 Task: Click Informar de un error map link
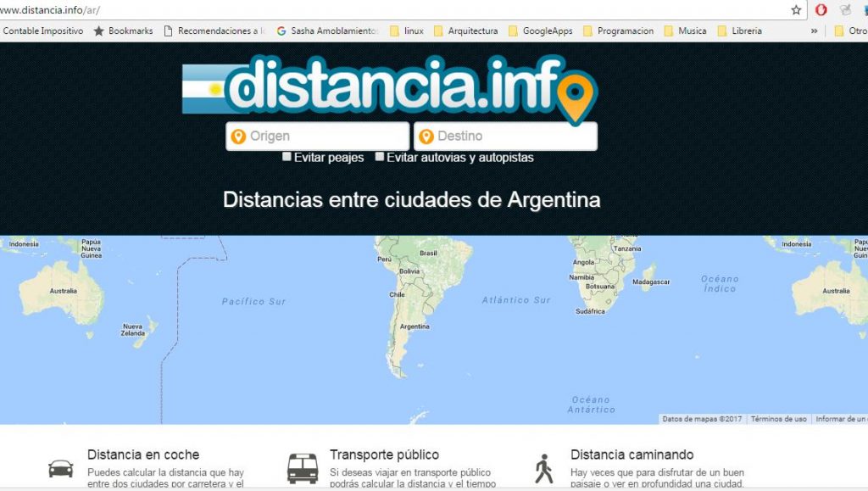841,419
